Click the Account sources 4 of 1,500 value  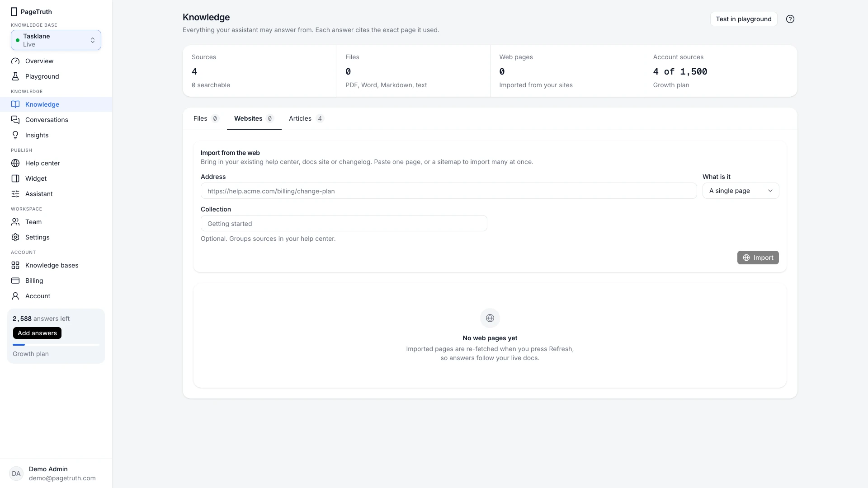coord(680,71)
